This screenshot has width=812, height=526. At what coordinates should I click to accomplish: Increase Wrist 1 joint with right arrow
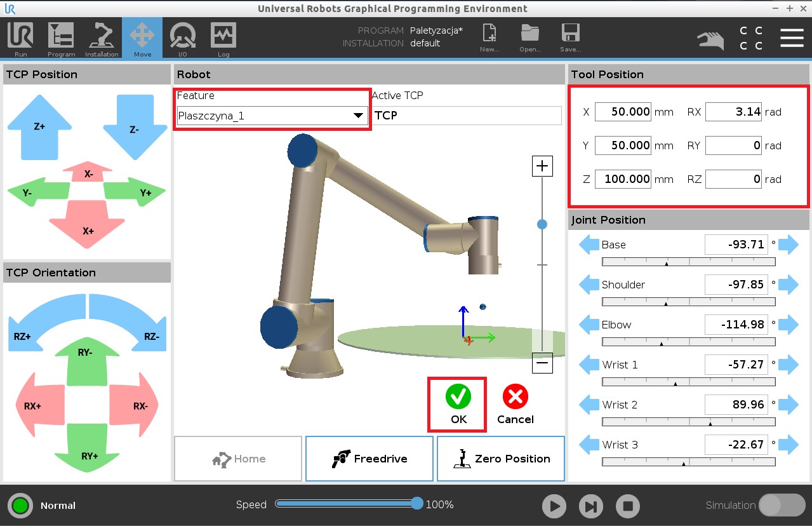pyautogui.click(x=789, y=365)
